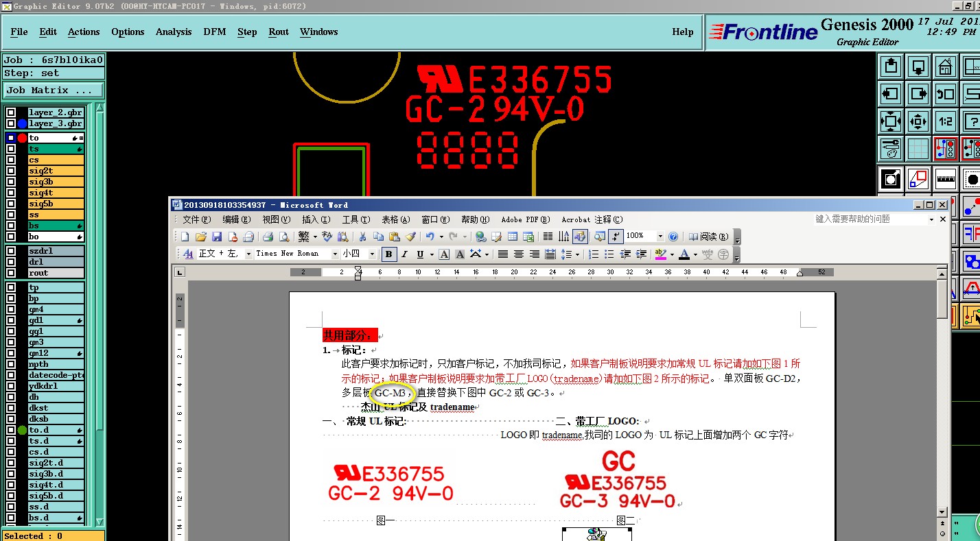Open Word 插入(I) menu
Viewport: 980px width, 541px height.
(x=316, y=219)
